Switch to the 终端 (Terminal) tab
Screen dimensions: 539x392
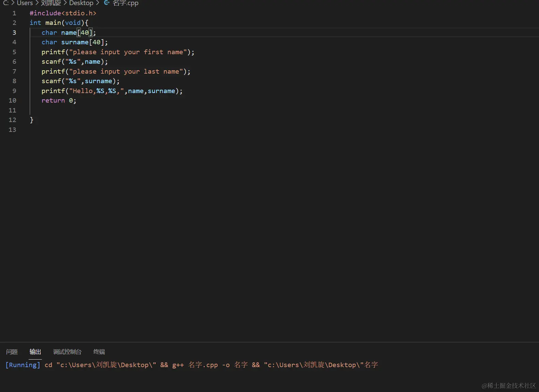[x=99, y=352]
